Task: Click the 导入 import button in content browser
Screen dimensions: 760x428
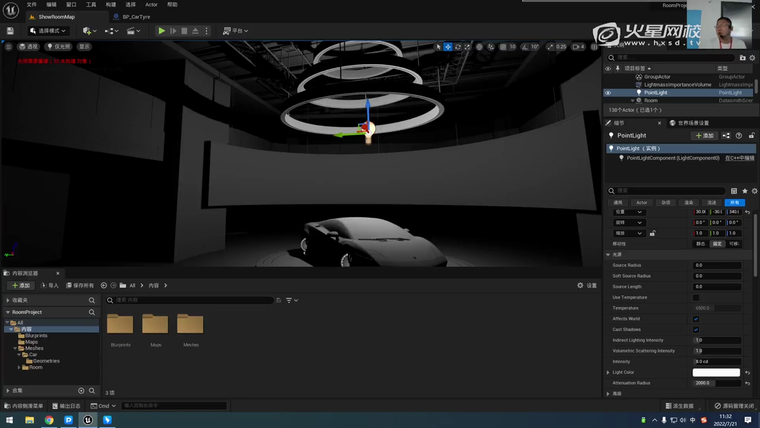Action: point(50,285)
